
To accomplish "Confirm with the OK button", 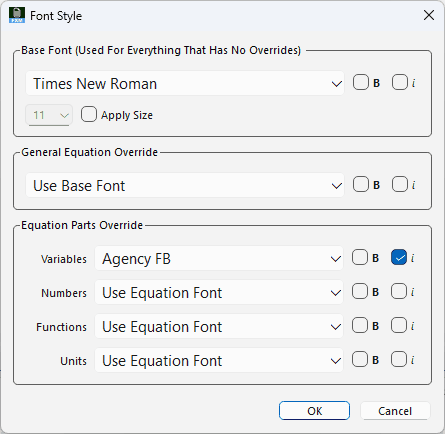I will pyautogui.click(x=314, y=411).
